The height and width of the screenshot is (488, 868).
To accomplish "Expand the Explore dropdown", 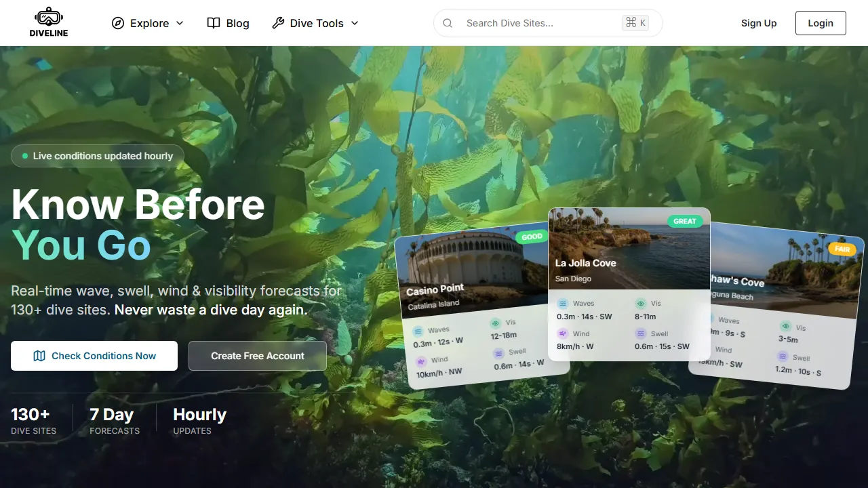I will [149, 23].
